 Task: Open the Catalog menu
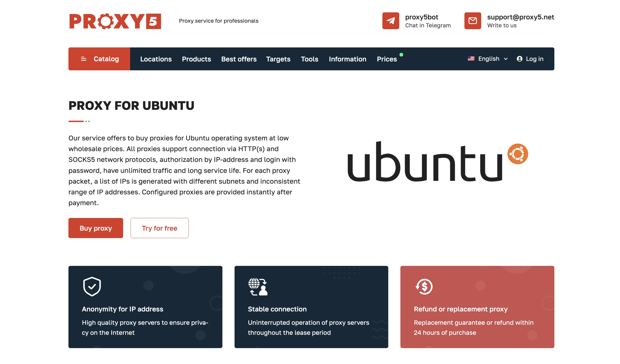99,59
